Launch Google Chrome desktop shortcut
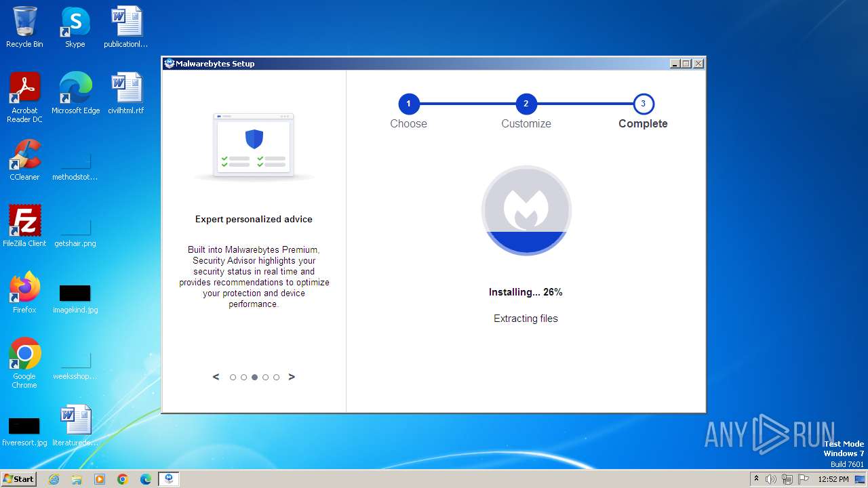The image size is (868, 488). 24,363
